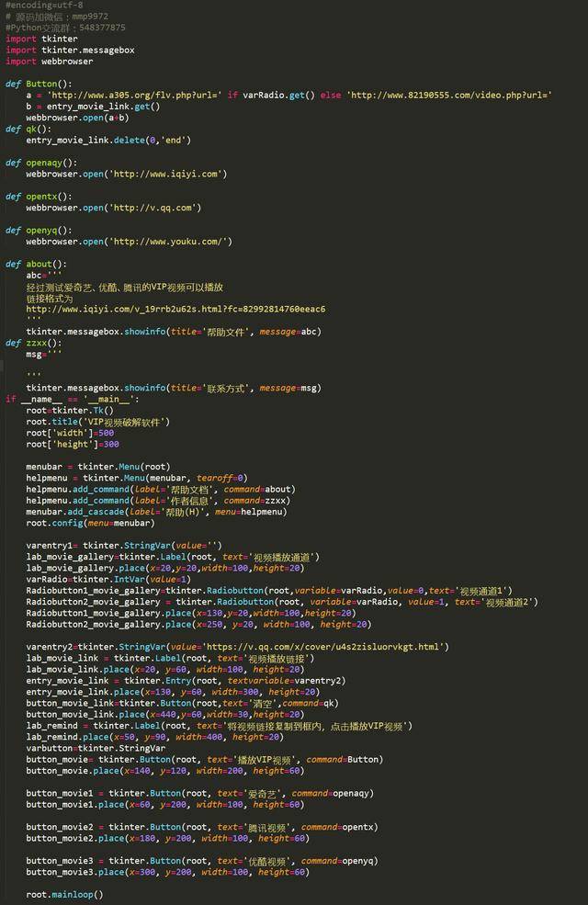This screenshot has width=588, height=905.
Task: Click the 'command=Button' button_movie line
Action: [x=204, y=760]
